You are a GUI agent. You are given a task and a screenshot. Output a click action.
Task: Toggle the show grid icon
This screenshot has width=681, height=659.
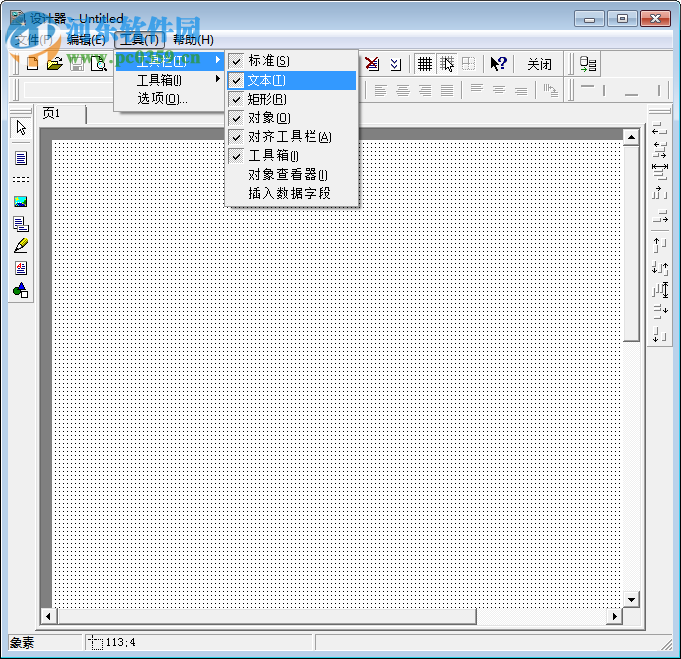coord(424,64)
